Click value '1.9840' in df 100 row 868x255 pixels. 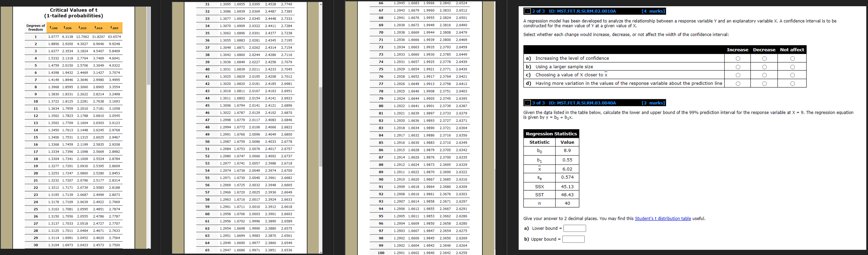tap(429, 253)
